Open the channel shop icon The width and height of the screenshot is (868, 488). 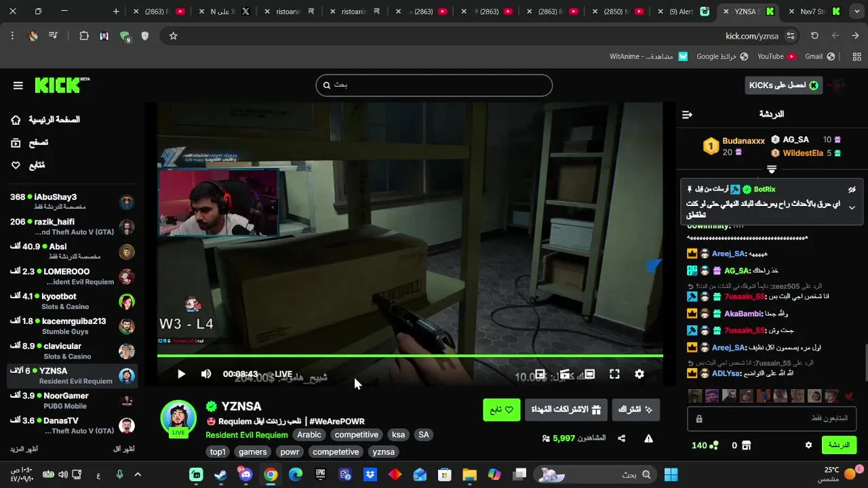tap(746, 445)
